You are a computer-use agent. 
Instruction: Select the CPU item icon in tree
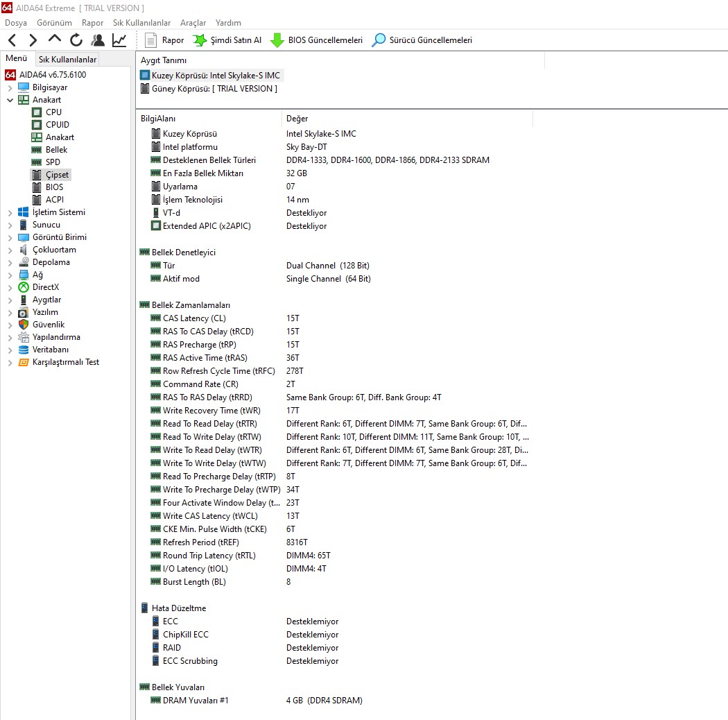[x=37, y=112]
